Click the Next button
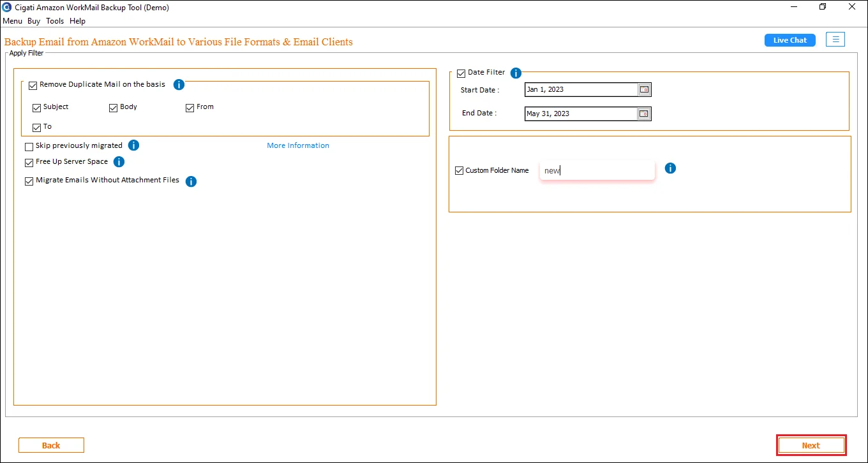This screenshot has height=463, width=868. [x=811, y=445]
